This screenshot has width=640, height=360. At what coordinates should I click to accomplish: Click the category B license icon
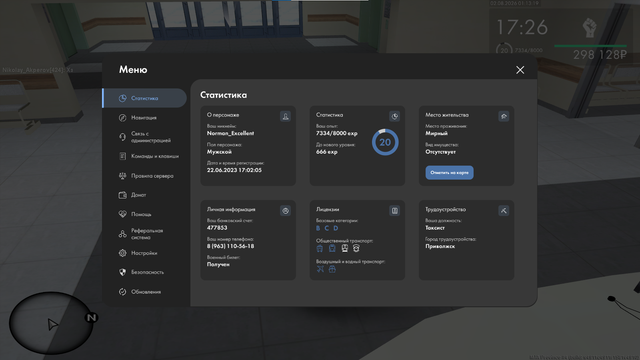click(x=318, y=228)
